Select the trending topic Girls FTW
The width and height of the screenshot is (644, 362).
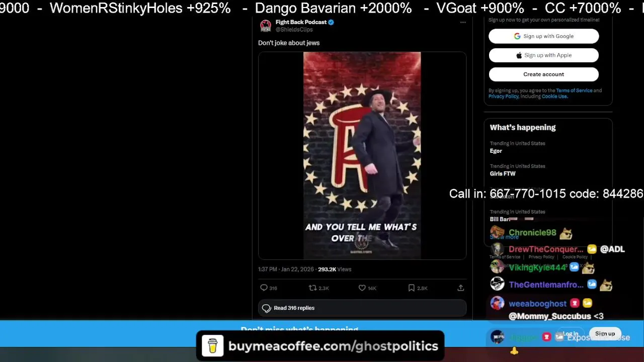coord(503,173)
